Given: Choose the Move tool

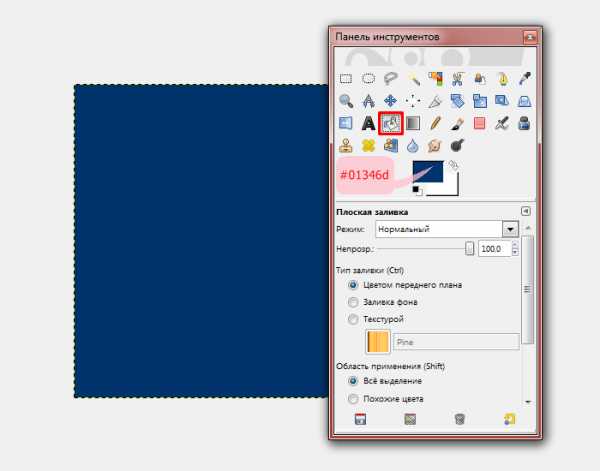Looking at the screenshot, I should click(390, 101).
